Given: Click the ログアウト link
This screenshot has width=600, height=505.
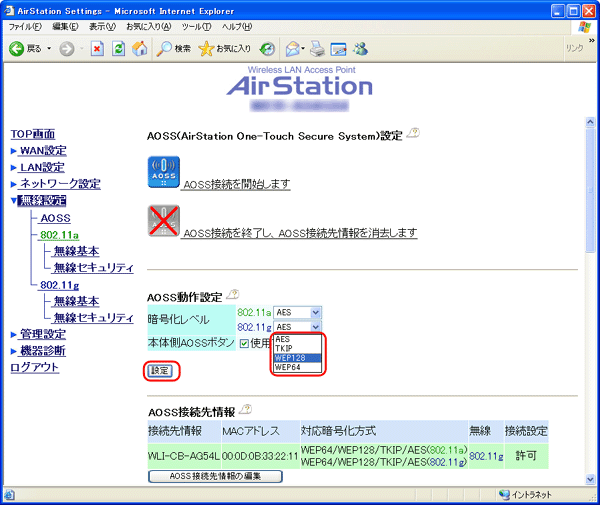Looking at the screenshot, I should point(34,367).
